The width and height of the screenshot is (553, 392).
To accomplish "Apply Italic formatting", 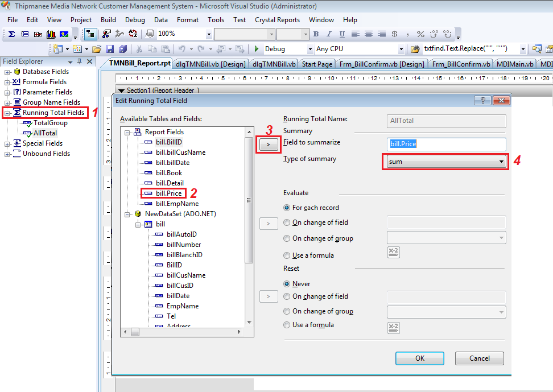I will (x=329, y=34).
